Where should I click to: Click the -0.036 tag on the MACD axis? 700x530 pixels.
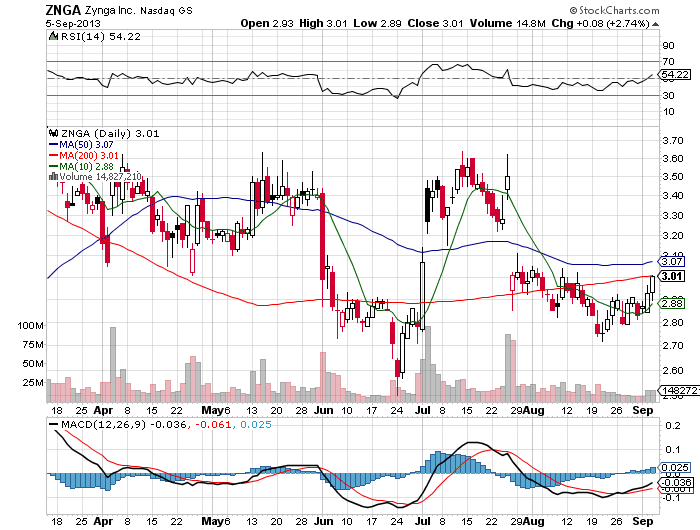pos(676,482)
